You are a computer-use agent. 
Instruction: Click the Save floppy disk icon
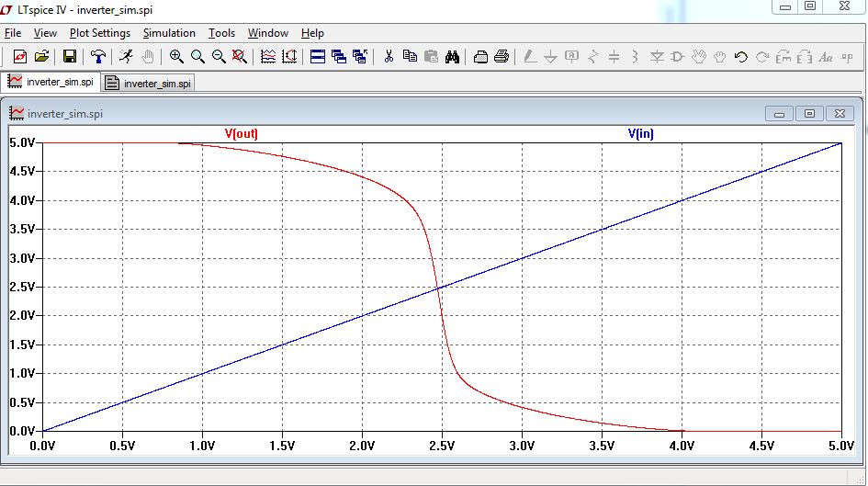pyautogui.click(x=70, y=57)
